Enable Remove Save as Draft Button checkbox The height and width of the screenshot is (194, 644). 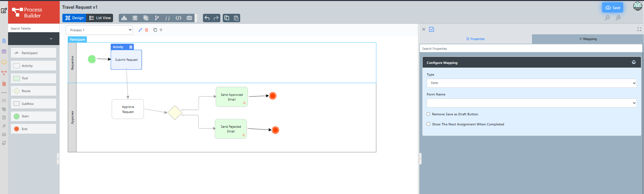[x=428, y=114]
